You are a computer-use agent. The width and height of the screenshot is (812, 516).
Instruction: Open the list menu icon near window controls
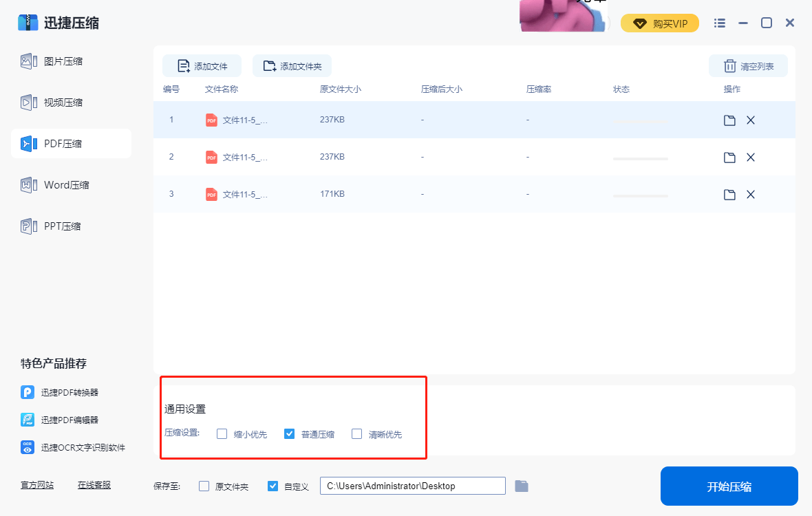(719, 22)
